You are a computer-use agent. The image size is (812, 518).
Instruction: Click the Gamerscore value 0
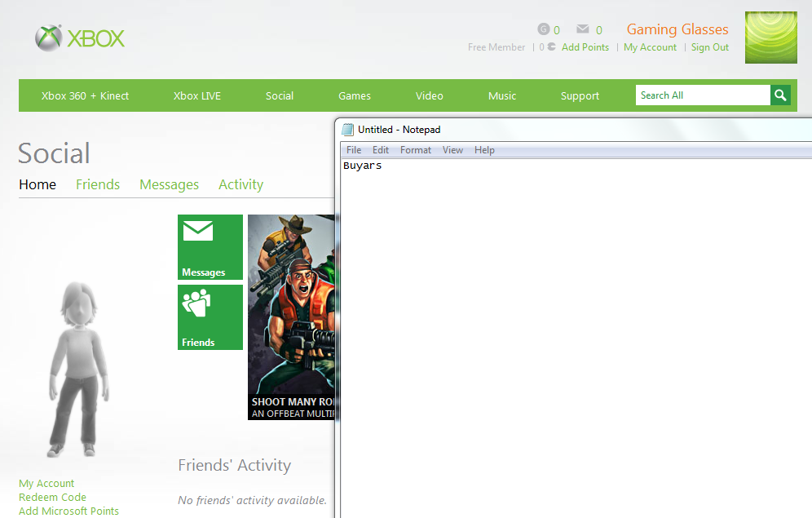pos(557,30)
